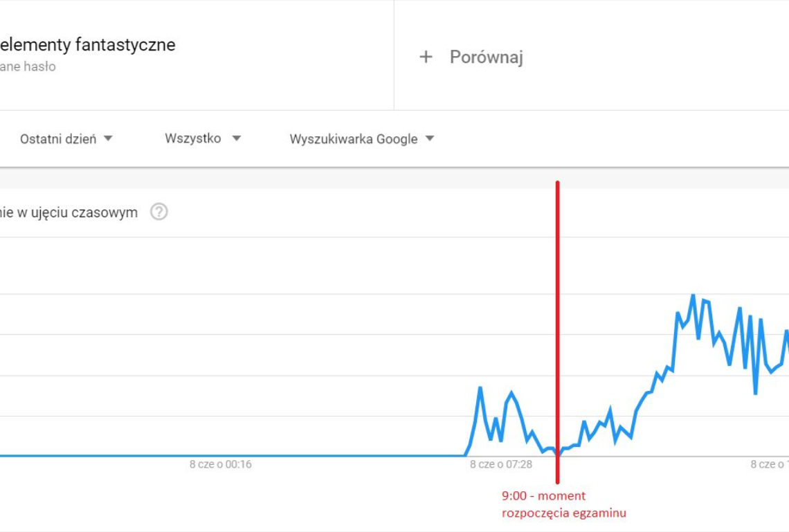Open the Wyszukiwarka Google search type dropdown
Viewport: 789px width, 532px height.
(353, 139)
